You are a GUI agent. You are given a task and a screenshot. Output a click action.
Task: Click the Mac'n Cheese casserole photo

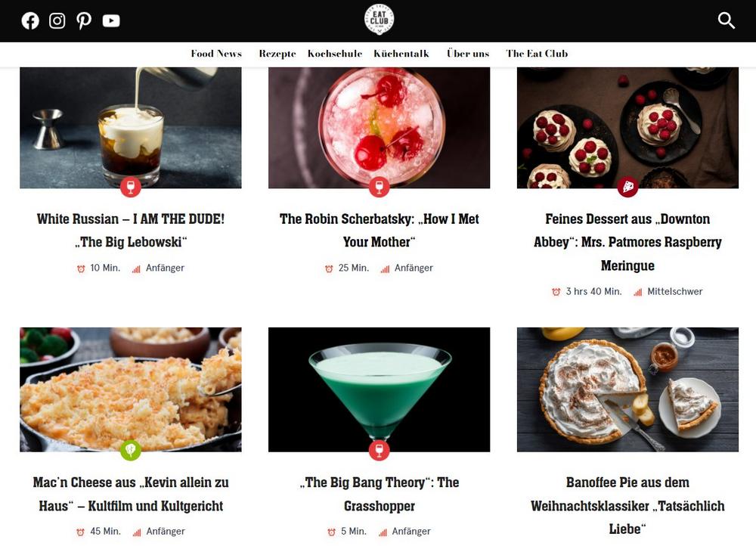131,389
